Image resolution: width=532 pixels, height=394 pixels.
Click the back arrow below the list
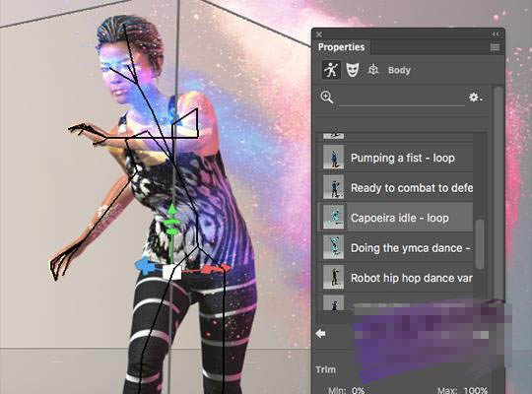click(x=320, y=334)
